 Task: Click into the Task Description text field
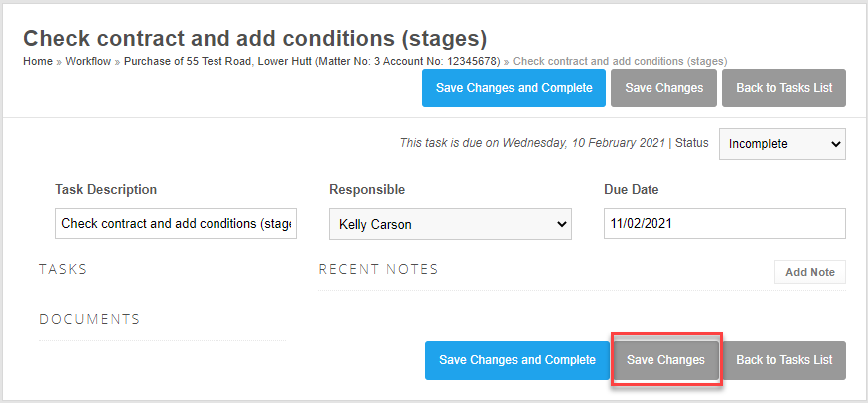[178, 224]
